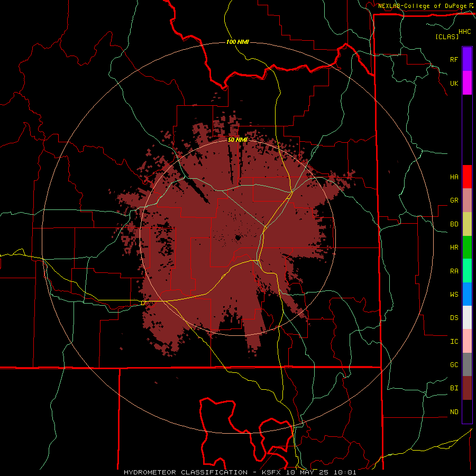Click the HR legend label
476x476 pixels.
point(454,248)
